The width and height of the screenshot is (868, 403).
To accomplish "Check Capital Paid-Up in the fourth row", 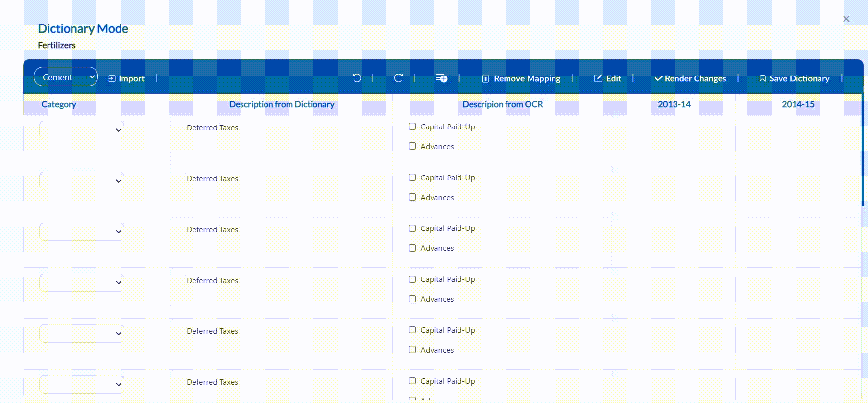I will tap(412, 279).
